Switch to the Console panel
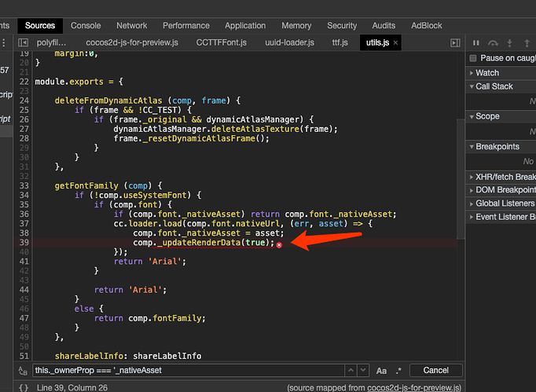Screen dimensions: 536x392 86,26
